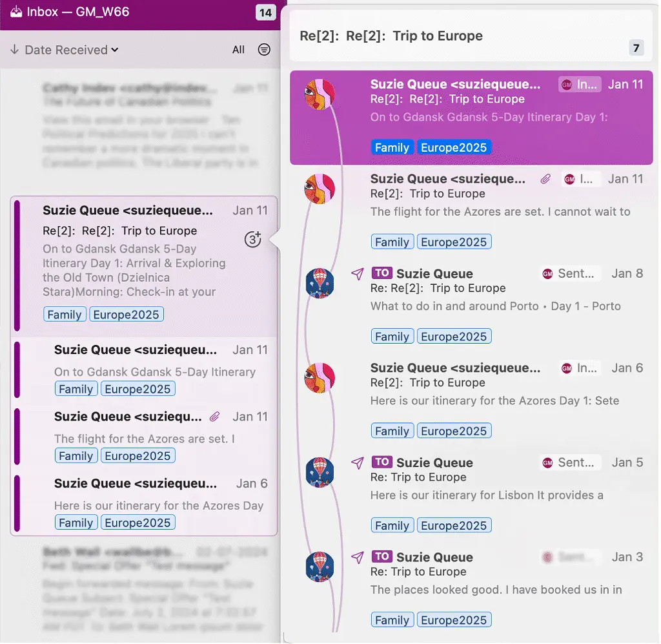The image size is (661, 644).
Task: Open the filter icon in the message list header
Action: point(264,49)
